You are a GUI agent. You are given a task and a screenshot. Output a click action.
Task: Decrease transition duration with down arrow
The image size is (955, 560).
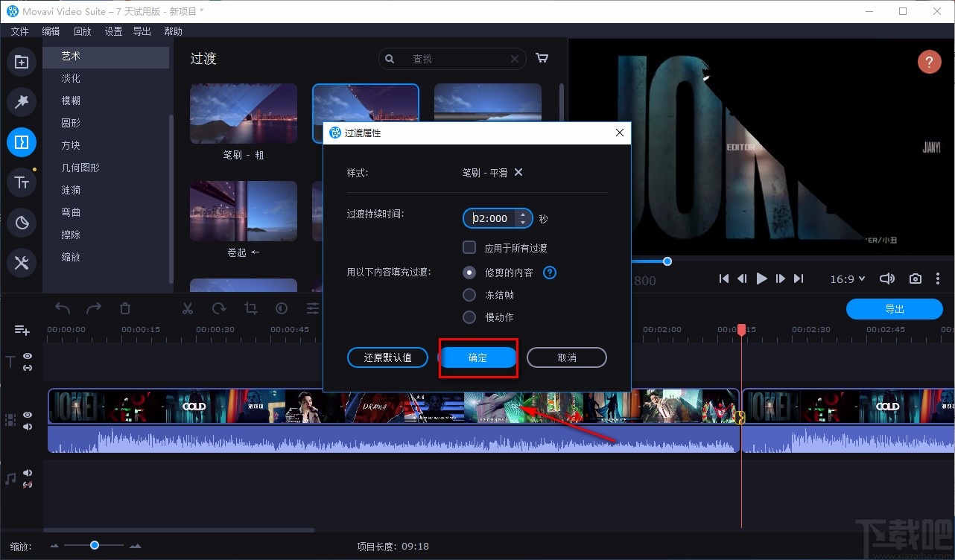point(523,222)
